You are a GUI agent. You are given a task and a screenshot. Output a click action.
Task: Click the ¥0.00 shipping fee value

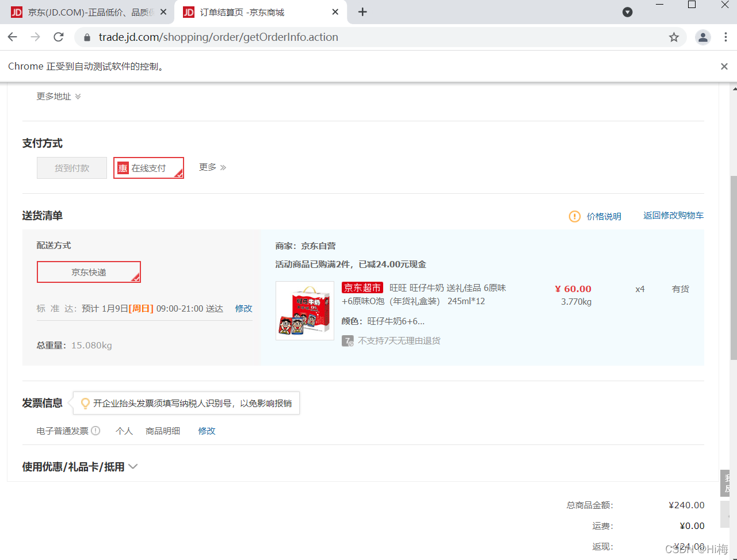[x=692, y=526]
